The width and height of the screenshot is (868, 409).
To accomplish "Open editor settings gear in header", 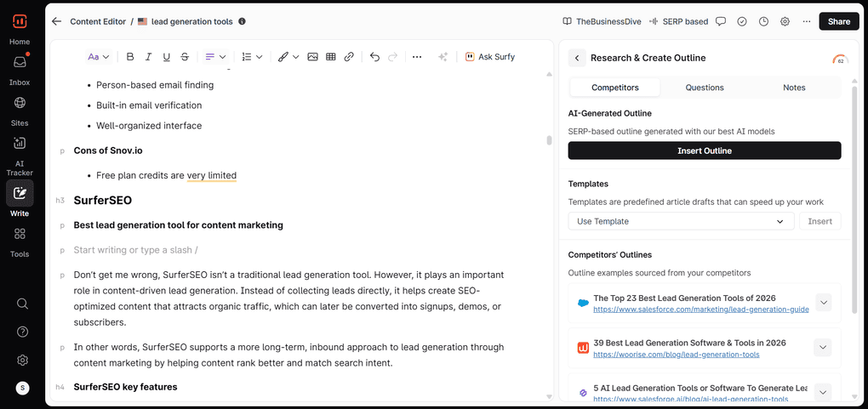I will (x=785, y=21).
